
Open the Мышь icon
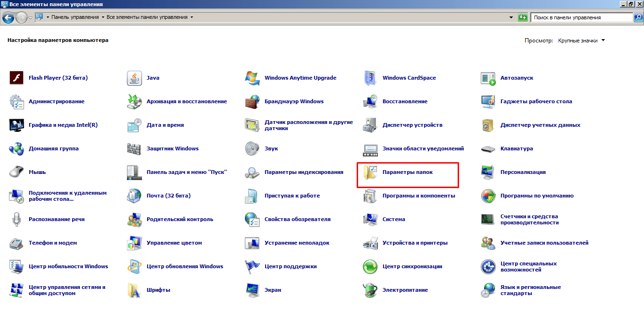[x=17, y=172]
